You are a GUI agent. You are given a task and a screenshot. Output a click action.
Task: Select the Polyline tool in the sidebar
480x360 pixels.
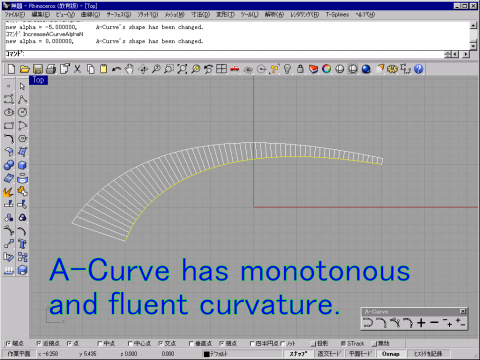point(22,99)
